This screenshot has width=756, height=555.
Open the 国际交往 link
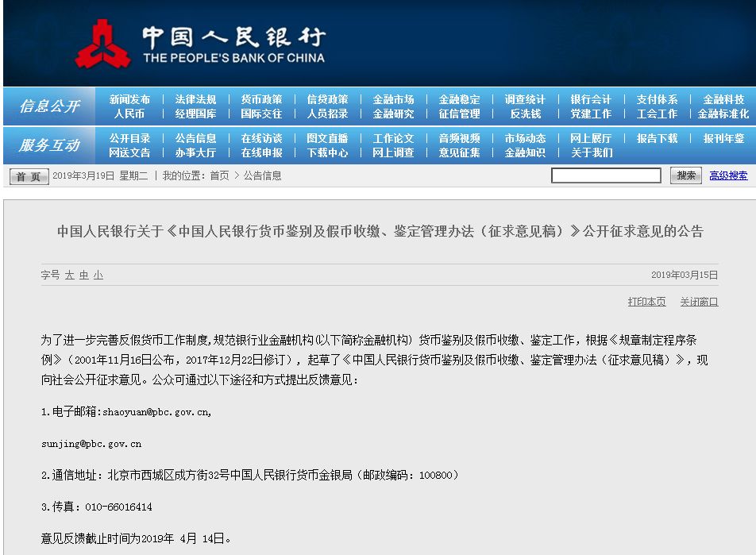click(x=261, y=114)
